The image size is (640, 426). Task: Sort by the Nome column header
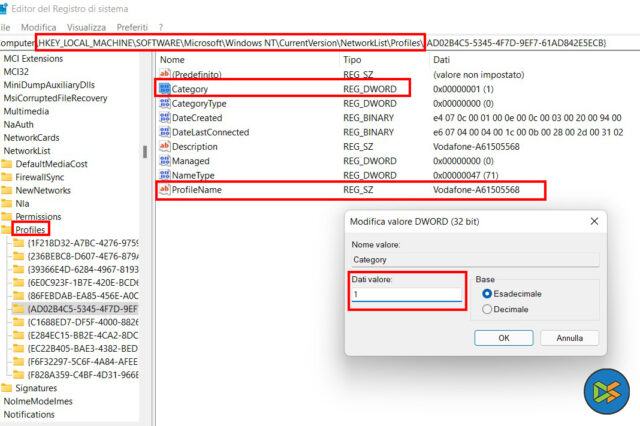tap(172, 60)
